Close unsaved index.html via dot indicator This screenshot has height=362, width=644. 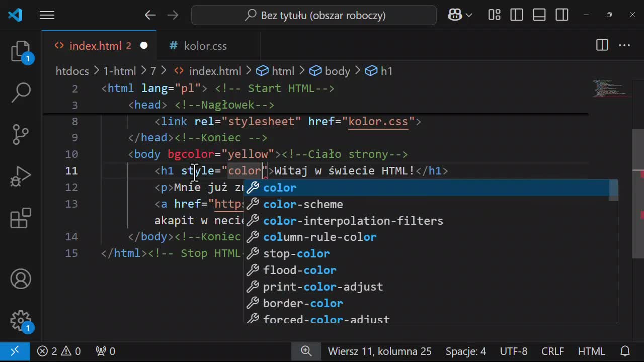tap(144, 46)
